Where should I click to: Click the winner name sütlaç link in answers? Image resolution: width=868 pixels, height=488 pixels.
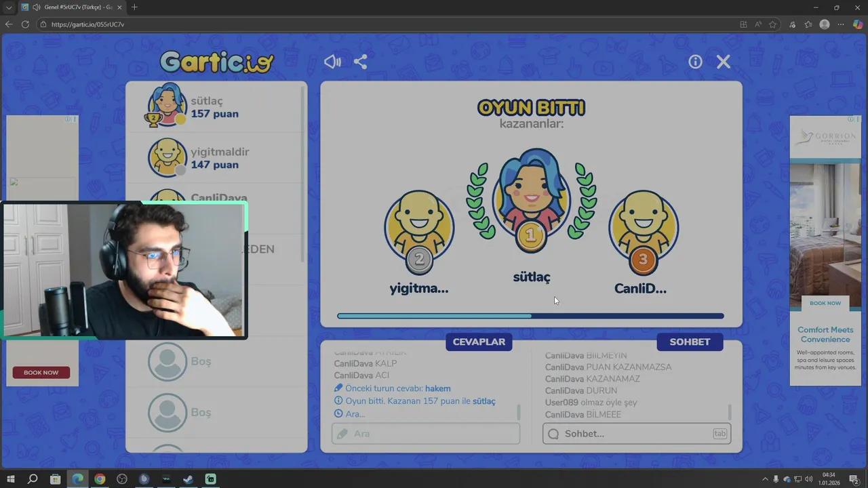tap(484, 401)
